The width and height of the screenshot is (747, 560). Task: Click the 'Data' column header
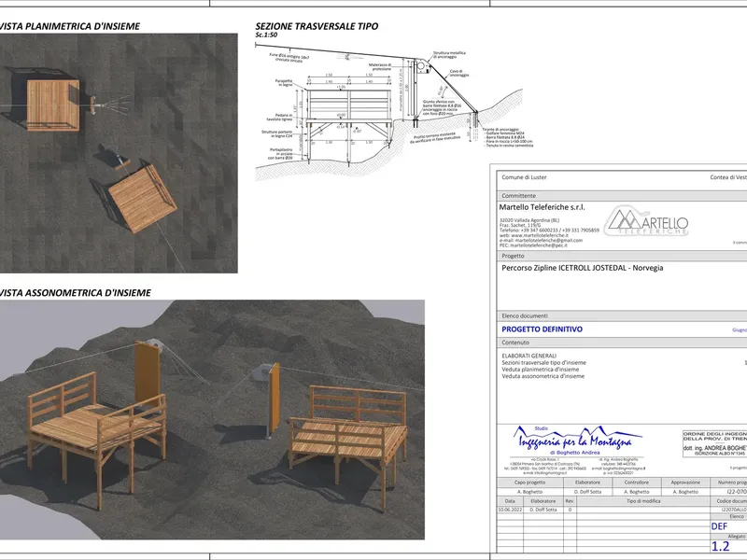click(x=510, y=501)
